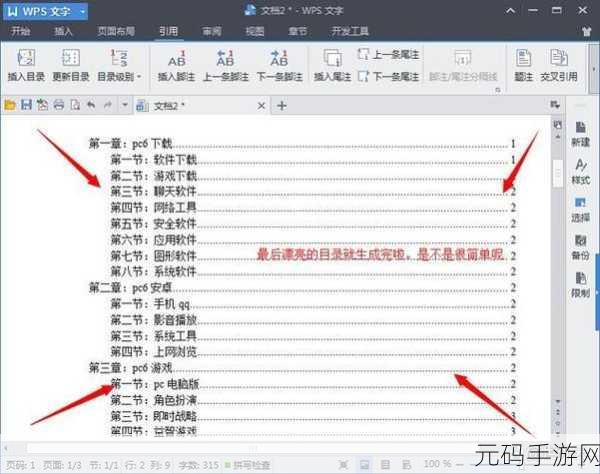
Task: Toggle the 拼写检查 spell check status
Action: pyautogui.click(x=248, y=465)
